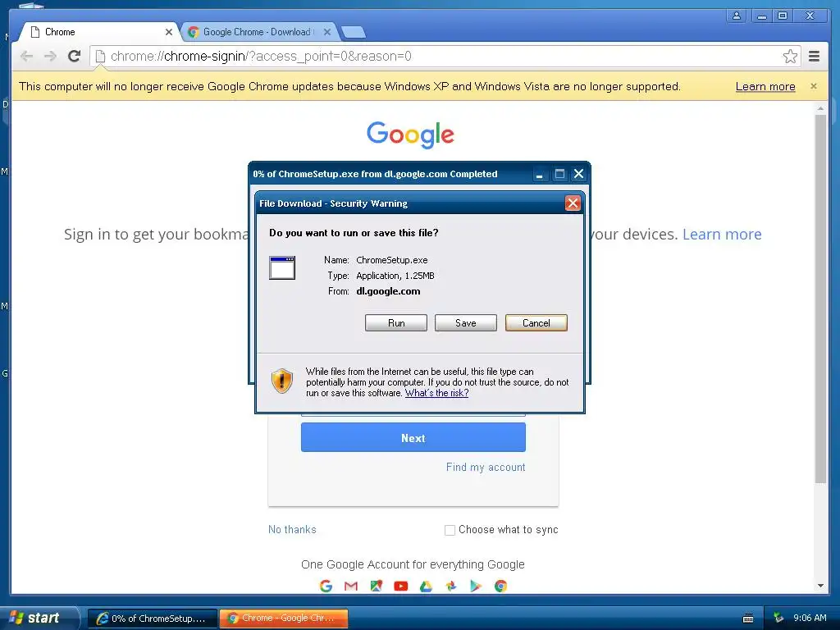The height and width of the screenshot is (630, 840).
Task: Switch to Google Chrome - Download tab
Action: 257,32
